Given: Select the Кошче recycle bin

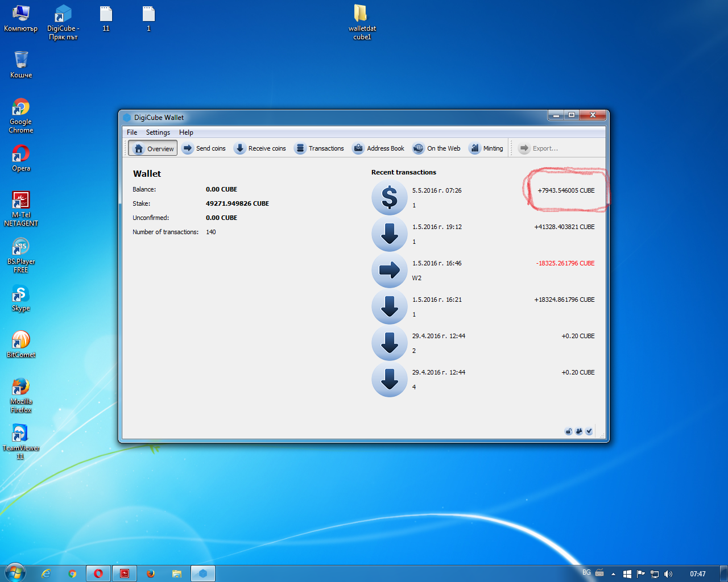Looking at the screenshot, I should [21, 64].
